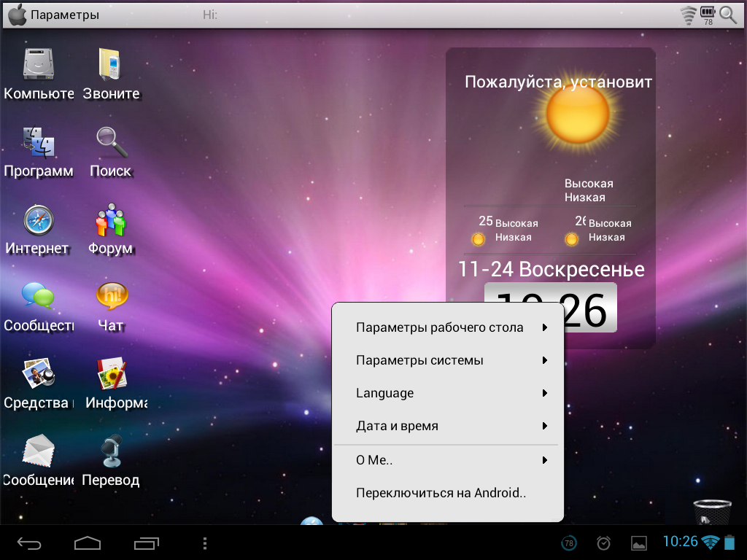Tap the Android back navigation button
The height and width of the screenshot is (560, 747).
click(x=29, y=542)
